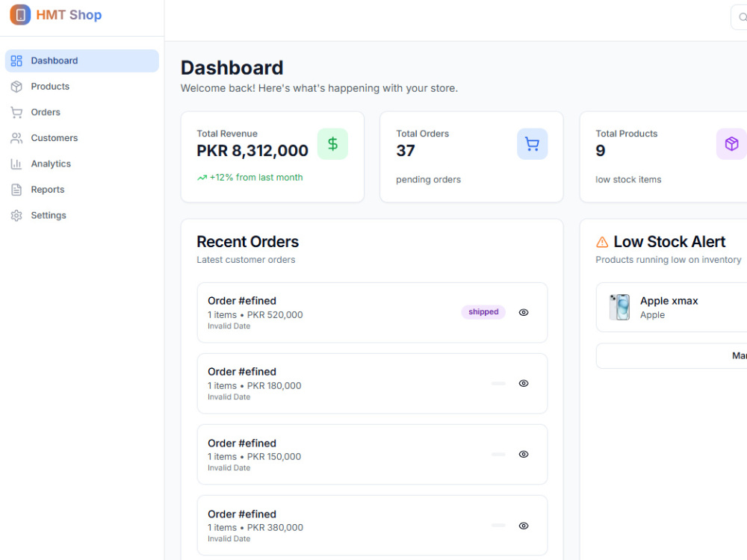Click the Low Stock Alert warning icon

tap(602, 243)
